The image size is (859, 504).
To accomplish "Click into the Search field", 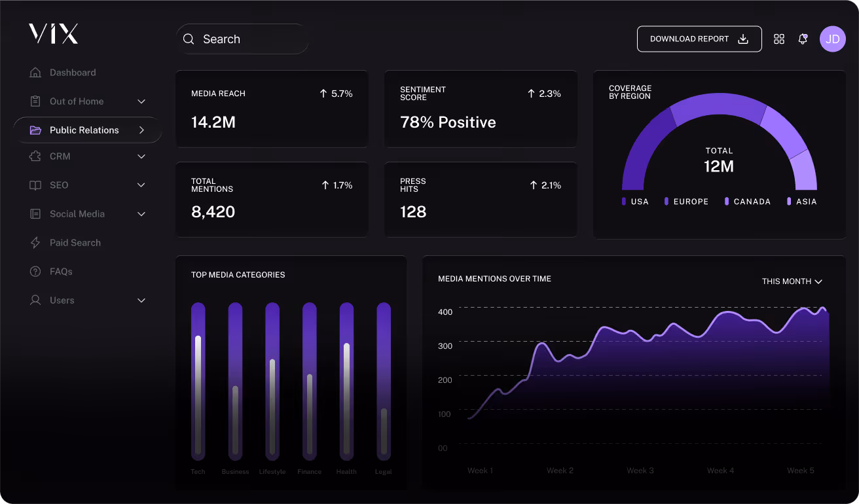I will (242, 39).
